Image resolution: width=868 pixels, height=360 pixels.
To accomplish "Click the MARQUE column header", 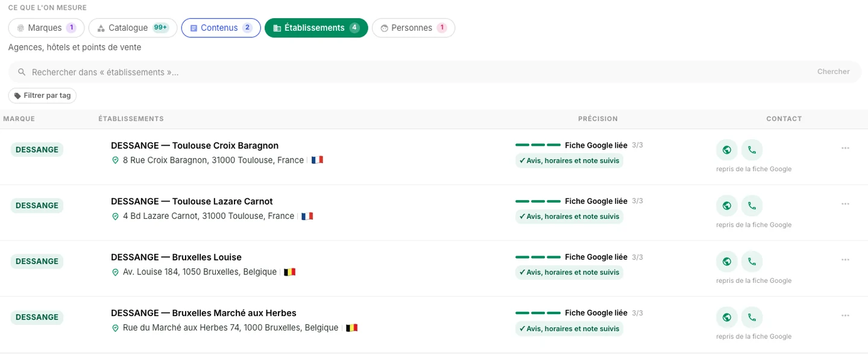I will pyautogui.click(x=19, y=119).
